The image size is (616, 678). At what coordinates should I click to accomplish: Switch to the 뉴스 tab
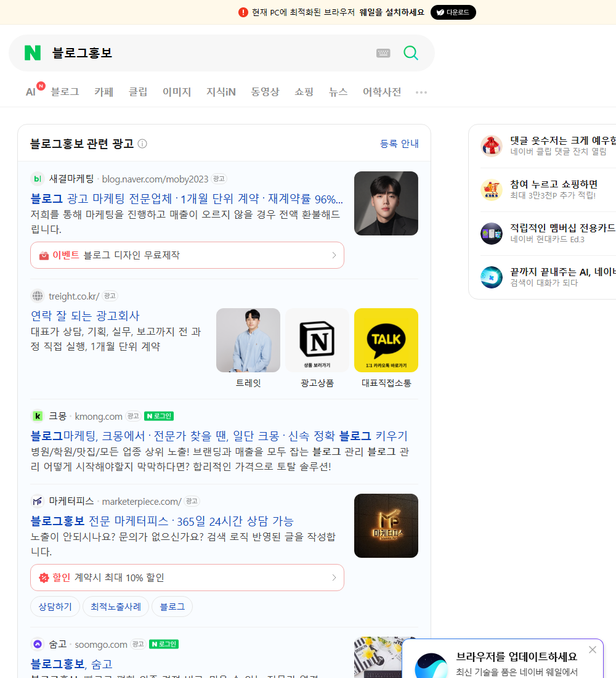click(x=338, y=92)
